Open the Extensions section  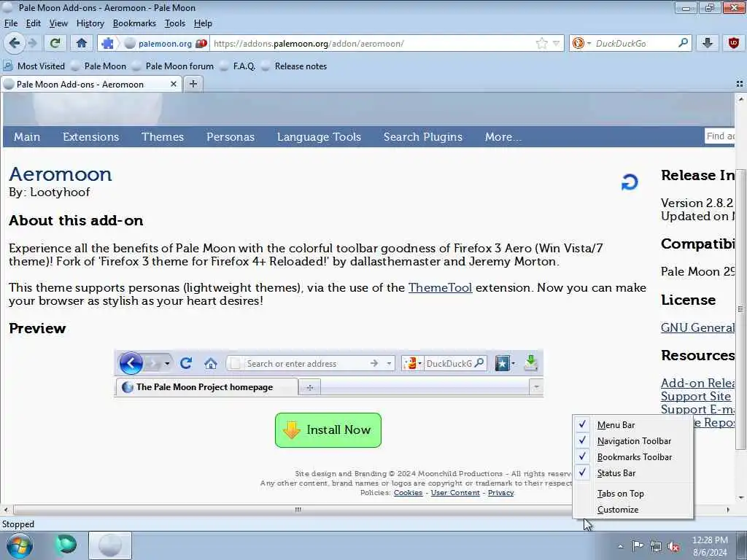pyautogui.click(x=91, y=136)
